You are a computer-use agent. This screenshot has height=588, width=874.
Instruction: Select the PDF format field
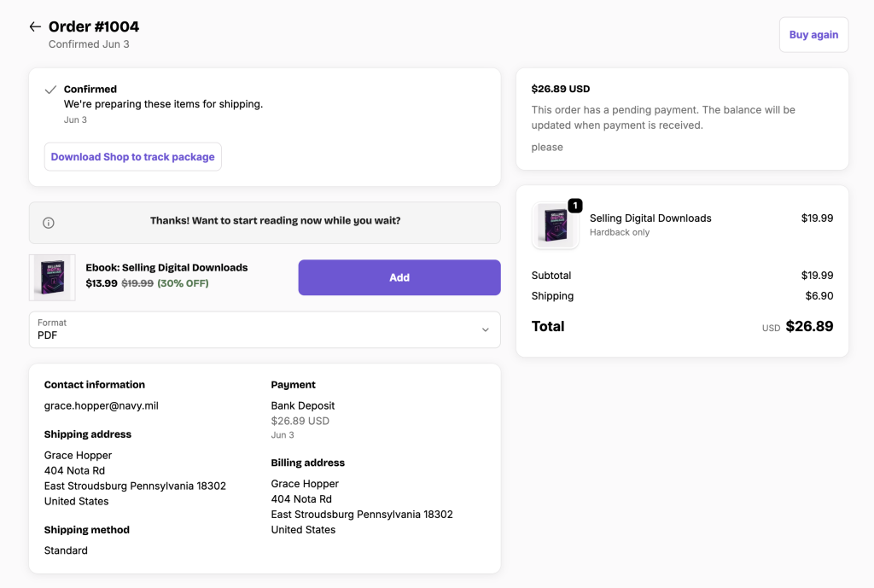pos(265,330)
